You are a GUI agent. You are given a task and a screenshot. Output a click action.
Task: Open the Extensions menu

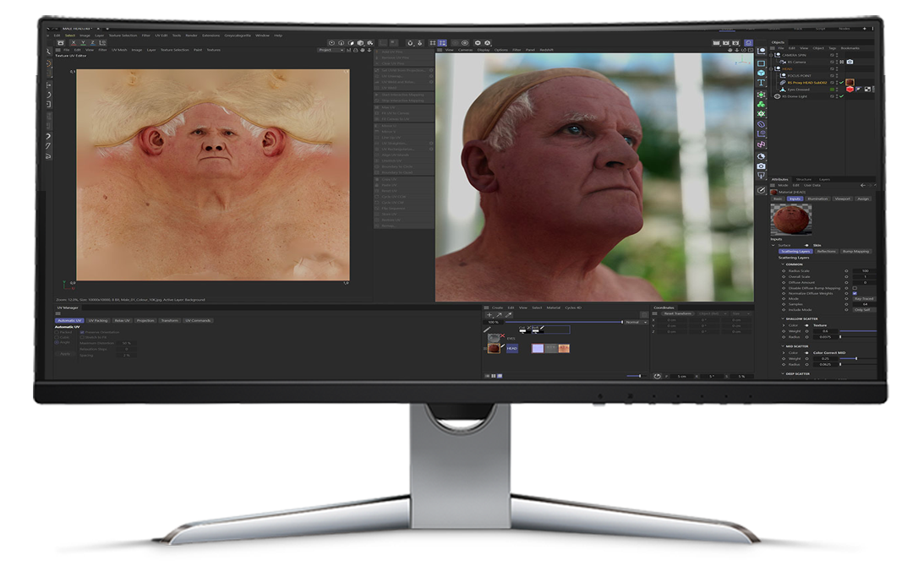click(x=211, y=35)
